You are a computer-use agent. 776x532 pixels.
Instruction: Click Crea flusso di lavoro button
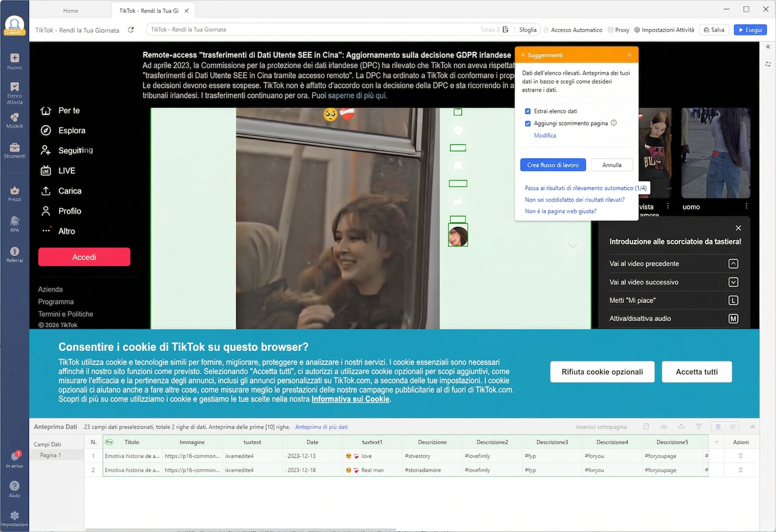click(552, 165)
